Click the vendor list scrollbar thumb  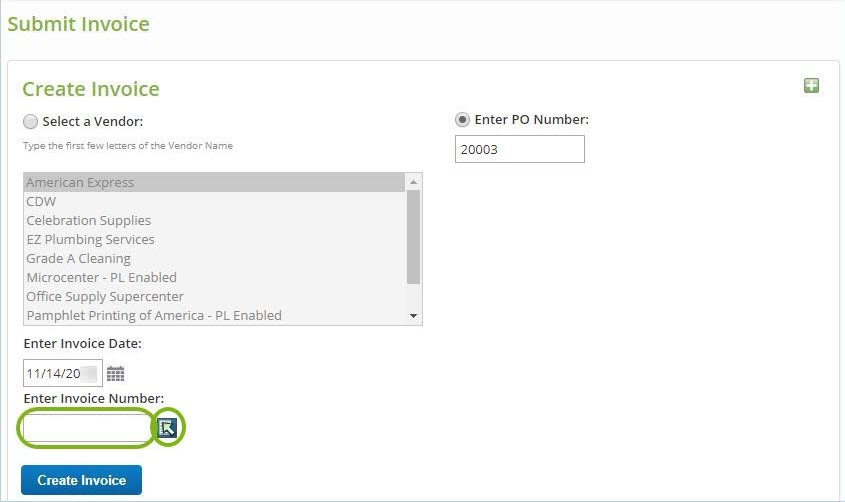click(413, 235)
